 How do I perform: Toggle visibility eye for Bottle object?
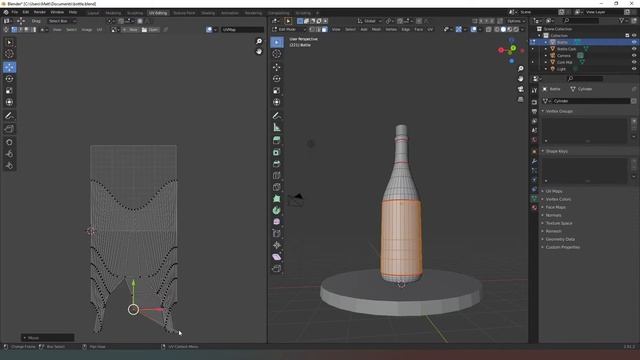coord(634,42)
